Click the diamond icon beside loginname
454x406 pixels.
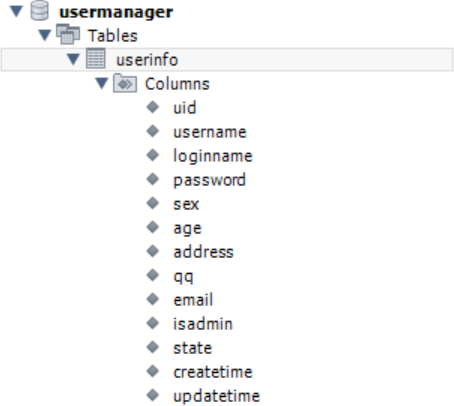tap(153, 155)
